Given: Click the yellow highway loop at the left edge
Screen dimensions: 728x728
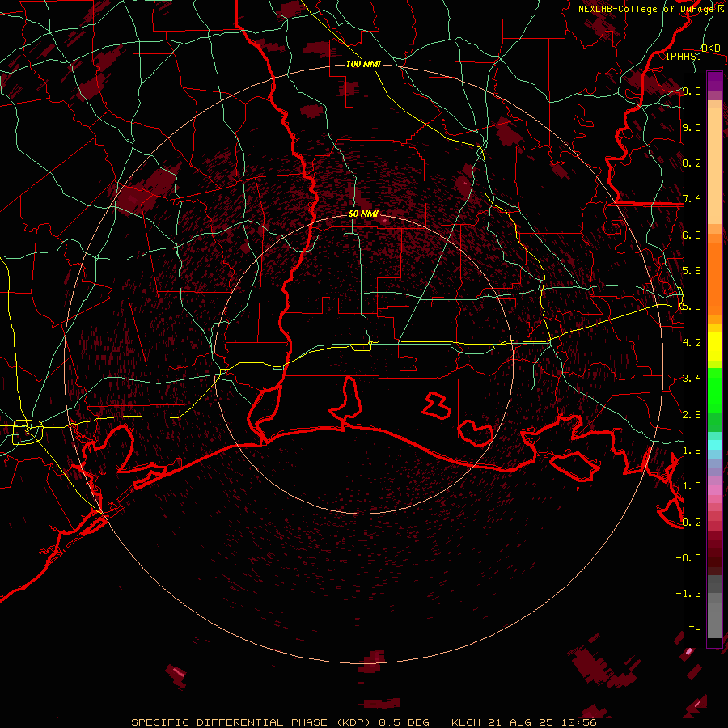Looking at the screenshot, I should (x=28, y=432).
